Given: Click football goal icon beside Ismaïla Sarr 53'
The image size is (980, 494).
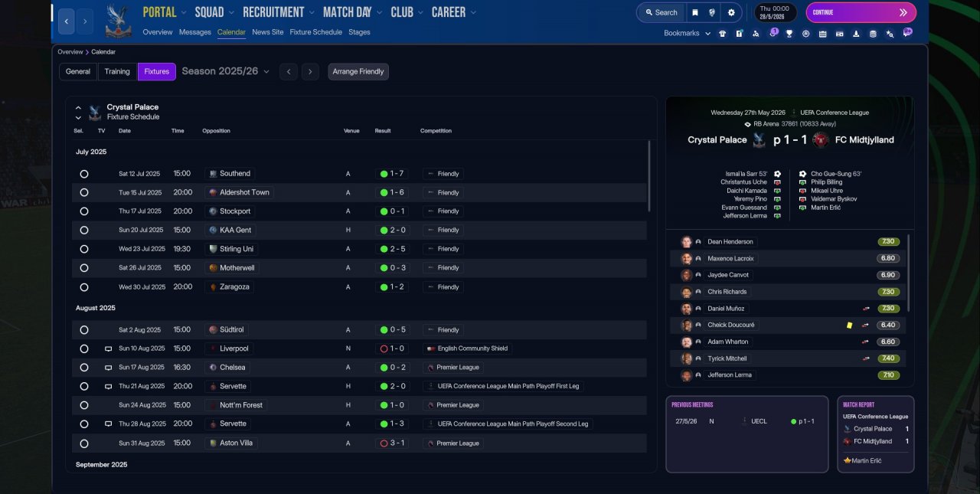Looking at the screenshot, I should pyautogui.click(x=777, y=174).
